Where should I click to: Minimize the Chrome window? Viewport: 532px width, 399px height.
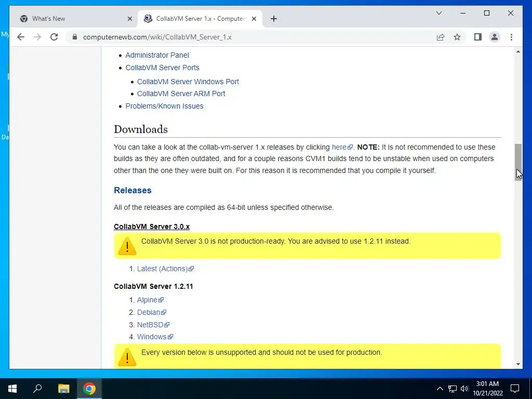463,13
